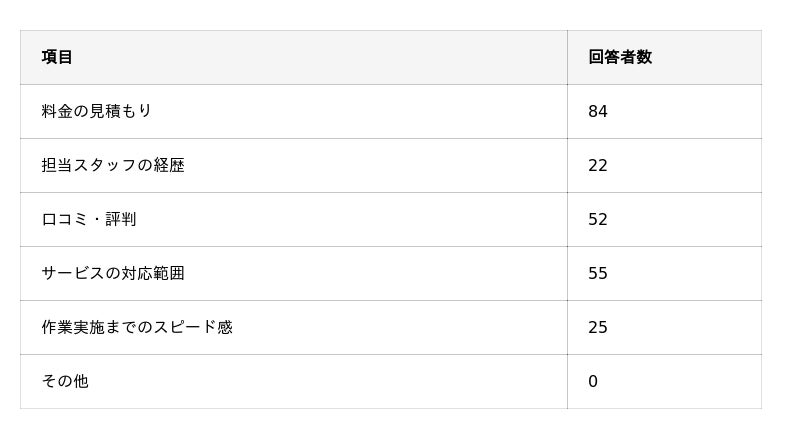
Task: Click the value 52 cell
Action: (598, 219)
